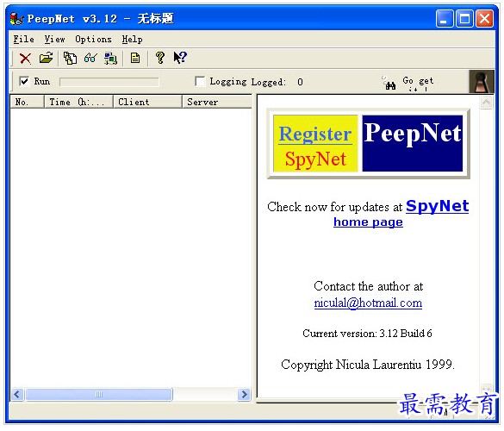Image resolution: width=504 pixels, height=431 pixels.
Task: Click the vertical scrollbar up arrow in browser pane
Action: pos(486,103)
